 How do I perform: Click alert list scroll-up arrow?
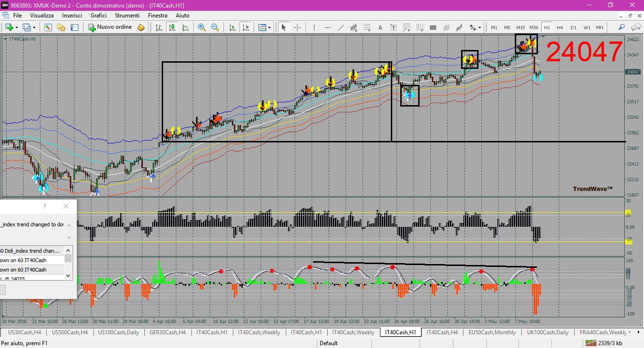coord(68,250)
